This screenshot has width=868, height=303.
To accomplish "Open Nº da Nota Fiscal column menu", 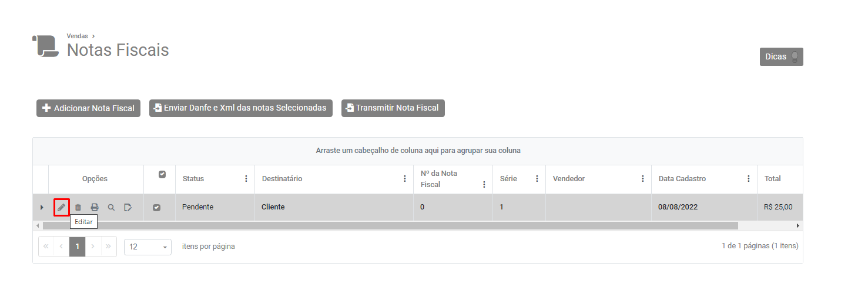I will click(484, 184).
